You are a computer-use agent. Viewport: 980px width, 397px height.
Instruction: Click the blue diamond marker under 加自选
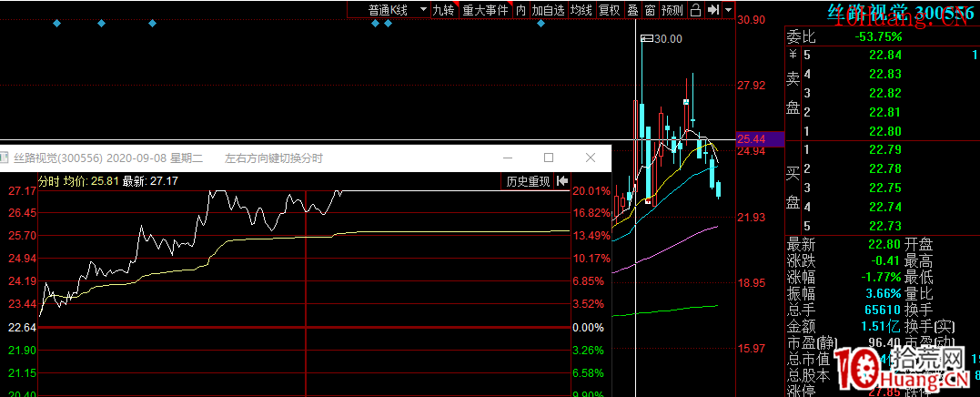[541, 23]
